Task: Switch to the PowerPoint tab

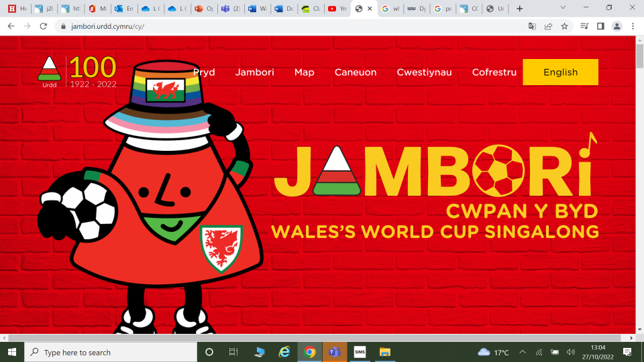Action: (204, 9)
